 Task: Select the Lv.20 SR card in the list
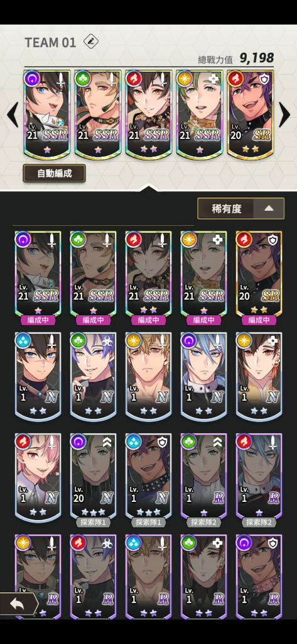coord(259,274)
